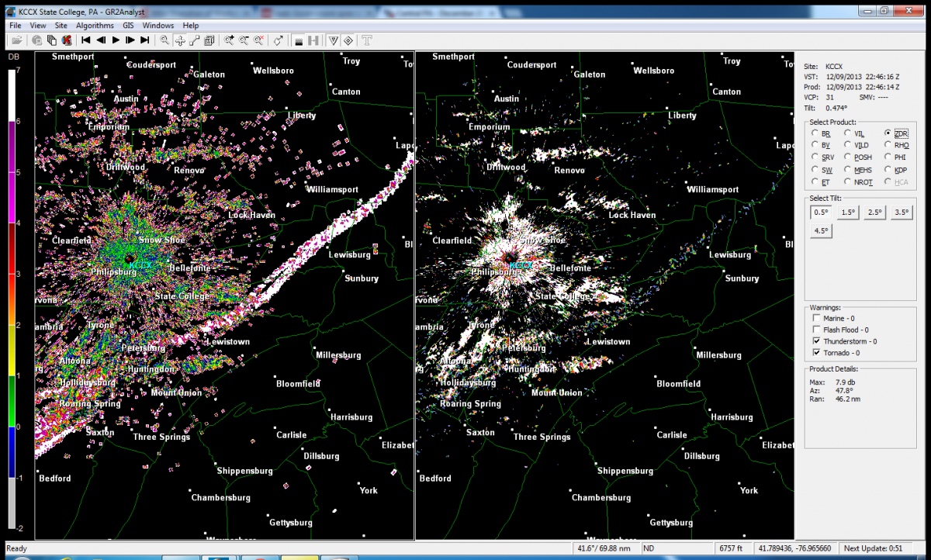Open the Algorithms menu
Image resolution: width=931 pixels, height=560 pixels.
[x=95, y=26]
